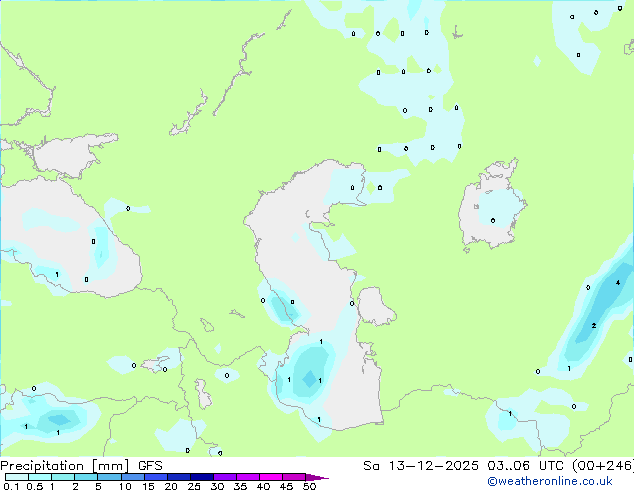
Task: Click the "(00+246)" forecast offset text
Action: tap(603, 466)
